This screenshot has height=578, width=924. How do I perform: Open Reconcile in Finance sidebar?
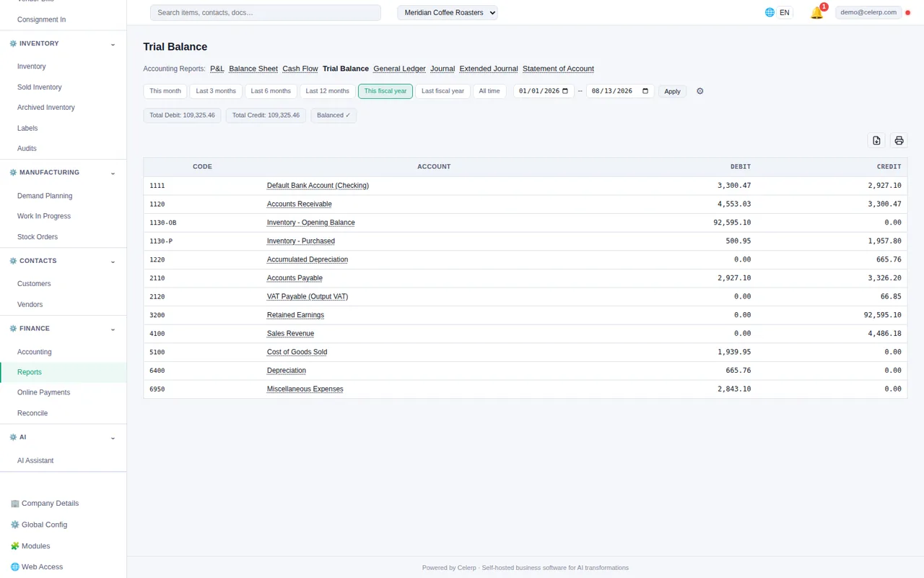coord(32,413)
